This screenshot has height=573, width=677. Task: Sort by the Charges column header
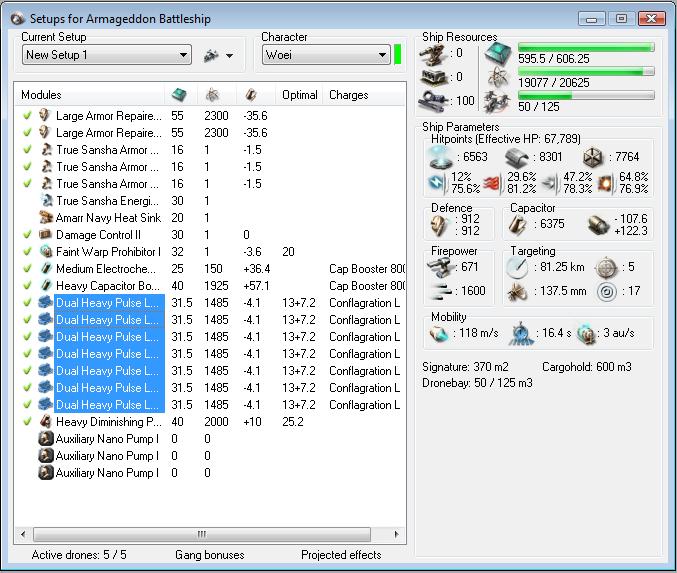(x=348, y=95)
